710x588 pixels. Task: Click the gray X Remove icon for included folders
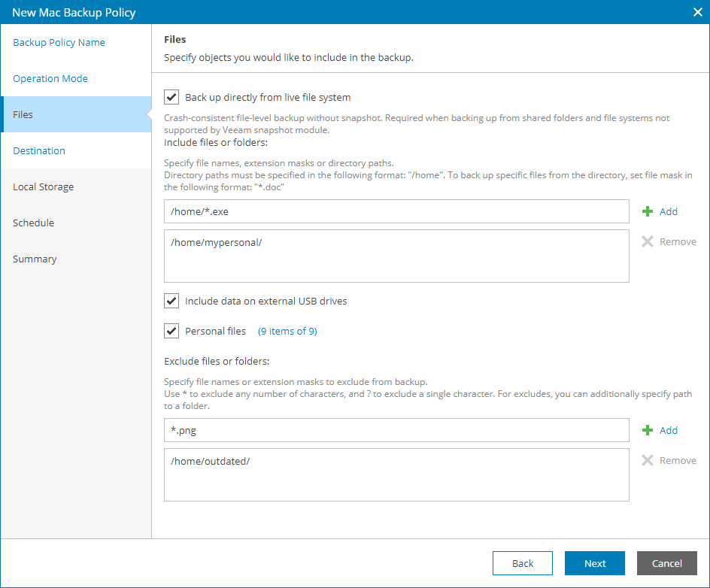pyautogui.click(x=647, y=242)
